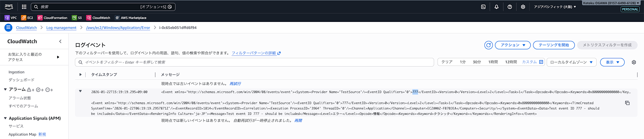Open すべてのアラーム in the sidebar
Screen dimensions: 644x139
click(x=23, y=106)
